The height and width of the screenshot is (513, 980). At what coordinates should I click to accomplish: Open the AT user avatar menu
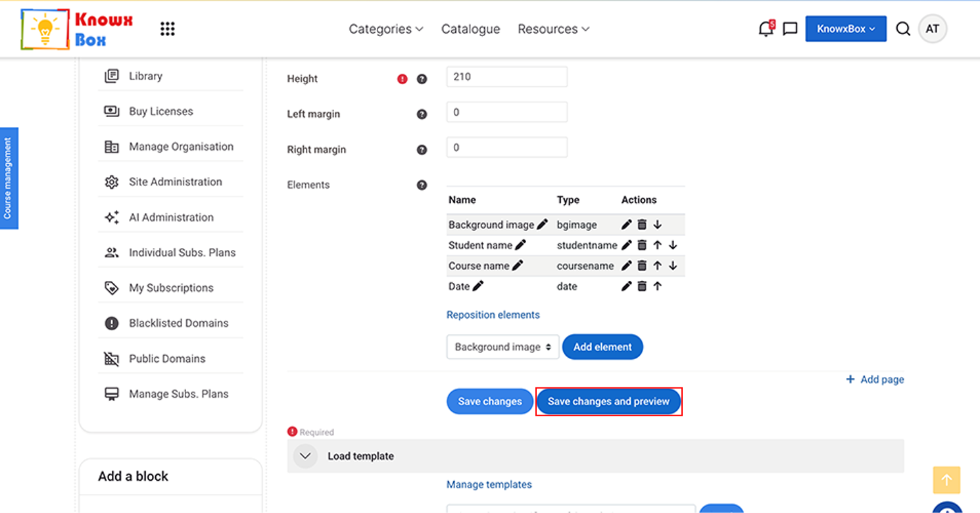point(932,29)
